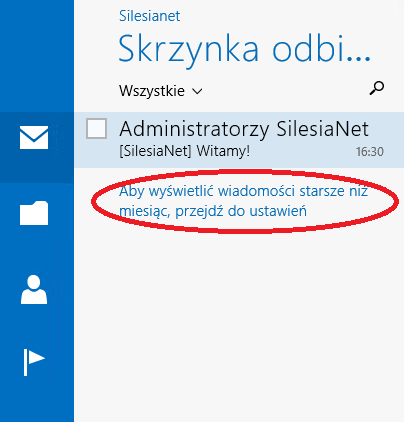Screen dimensions: 418x422
Task: Click the 16:30 message timestamp
Action: pyautogui.click(x=370, y=152)
